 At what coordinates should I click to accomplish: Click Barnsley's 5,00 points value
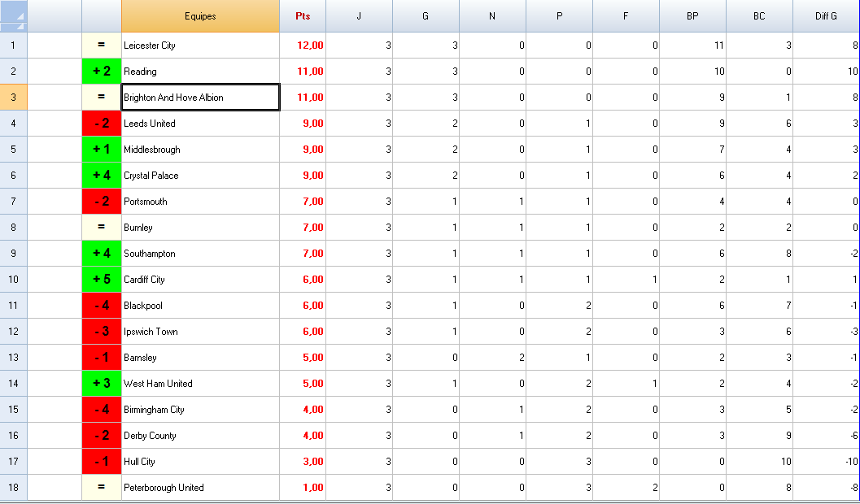tap(303, 358)
